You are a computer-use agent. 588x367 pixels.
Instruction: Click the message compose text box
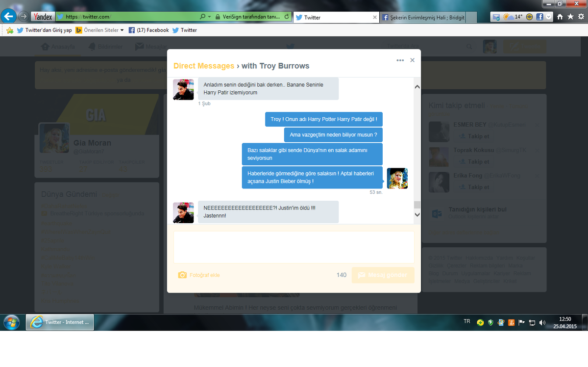(294, 247)
